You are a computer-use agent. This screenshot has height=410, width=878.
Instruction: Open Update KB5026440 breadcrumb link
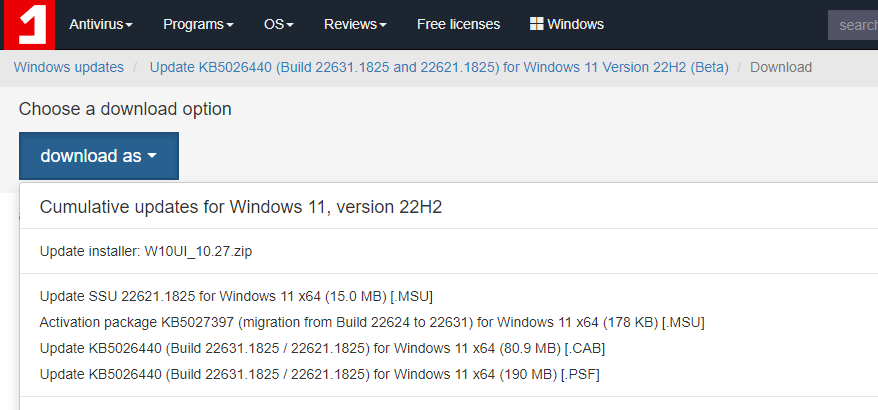pos(439,68)
